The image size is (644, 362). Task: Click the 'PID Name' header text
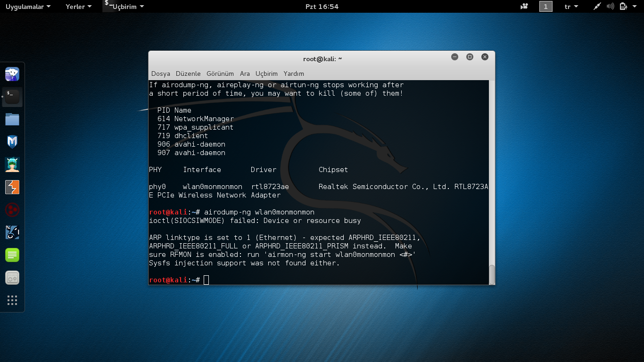(x=174, y=110)
